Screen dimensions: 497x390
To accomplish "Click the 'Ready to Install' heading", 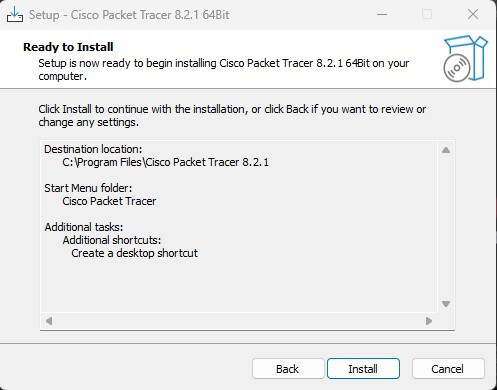I will (68, 47).
